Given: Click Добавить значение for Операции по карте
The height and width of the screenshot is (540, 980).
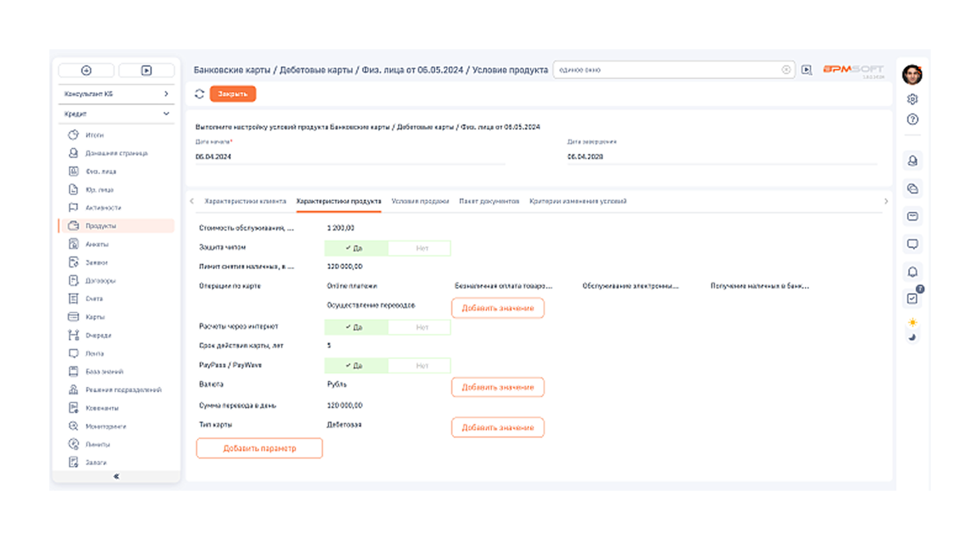Looking at the screenshot, I should click(497, 308).
